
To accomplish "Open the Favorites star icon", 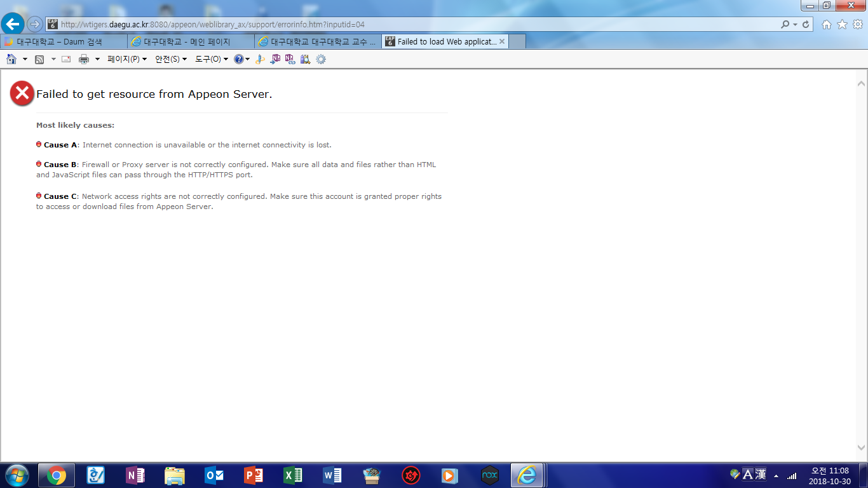I will click(x=842, y=24).
